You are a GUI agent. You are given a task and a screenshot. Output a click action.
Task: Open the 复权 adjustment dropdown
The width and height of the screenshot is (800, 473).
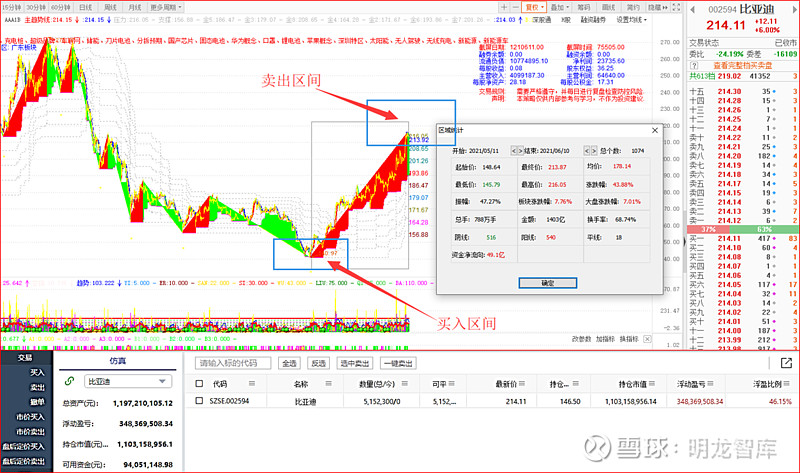click(535, 7)
